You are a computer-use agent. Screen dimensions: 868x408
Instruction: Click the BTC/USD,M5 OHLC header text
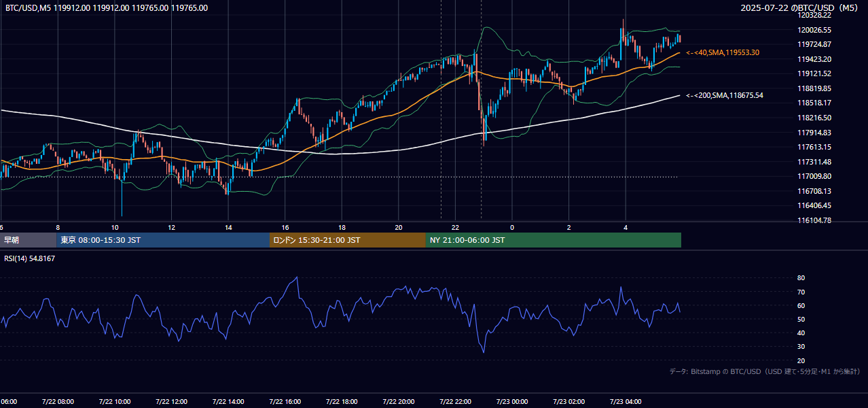[x=107, y=8]
